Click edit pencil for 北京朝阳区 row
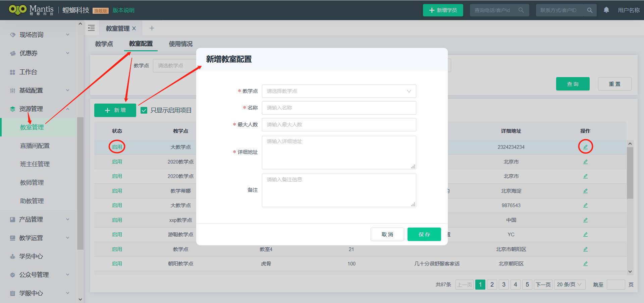Viewport: 644px width, 303px height. [585, 264]
